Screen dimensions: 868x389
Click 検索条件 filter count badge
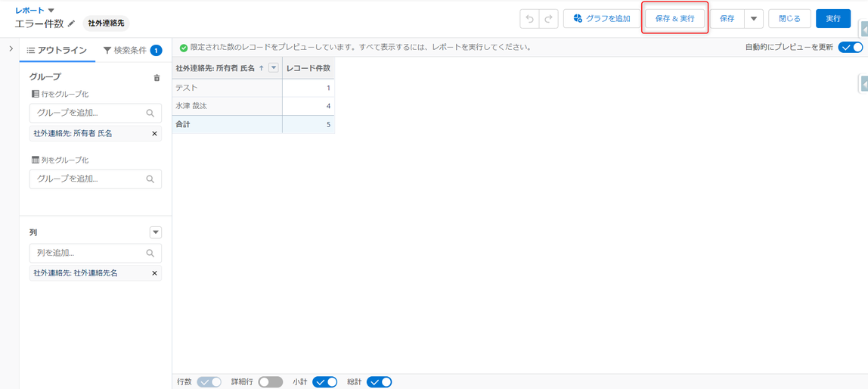pos(156,51)
